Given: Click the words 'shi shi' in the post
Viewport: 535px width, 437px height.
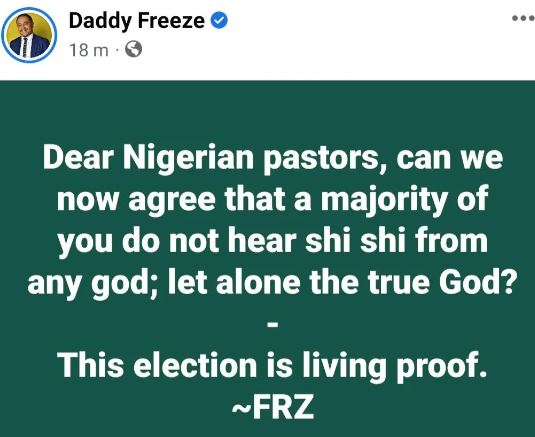Looking at the screenshot, I should (356, 241).
